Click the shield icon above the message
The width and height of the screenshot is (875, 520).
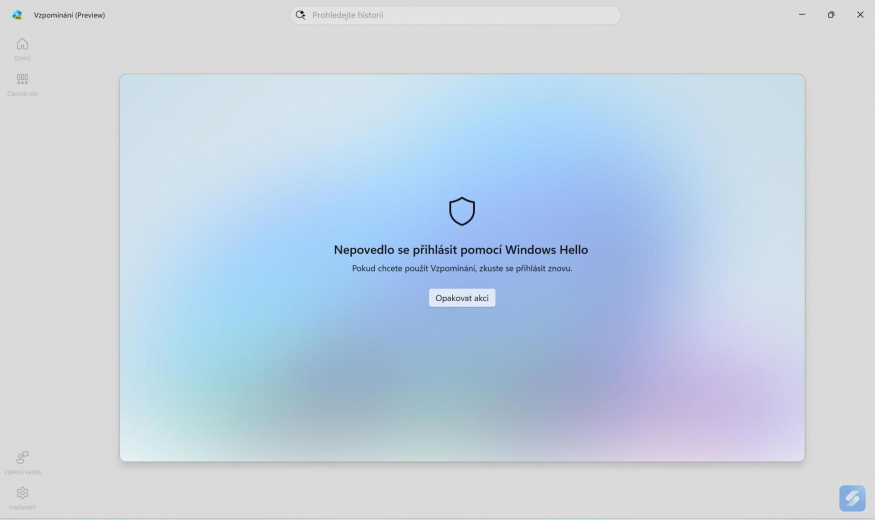[462, 211]
